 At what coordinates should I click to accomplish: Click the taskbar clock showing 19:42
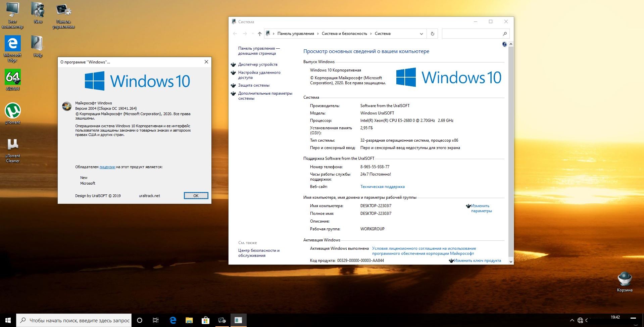click(615, 317)
